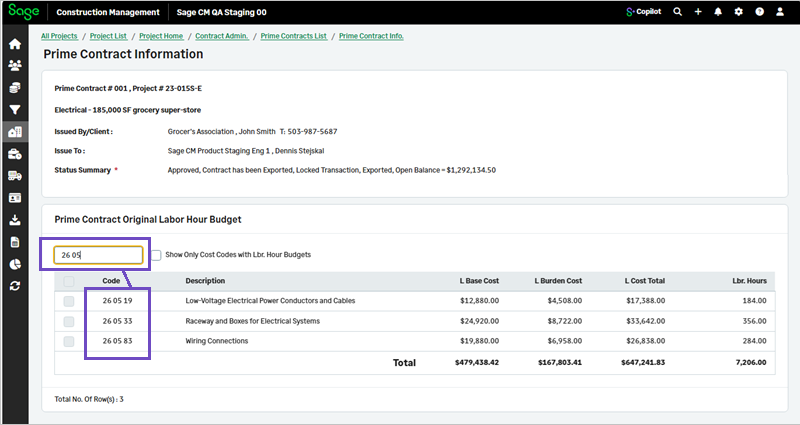Open the settings gear in top bar

(739, 12)
